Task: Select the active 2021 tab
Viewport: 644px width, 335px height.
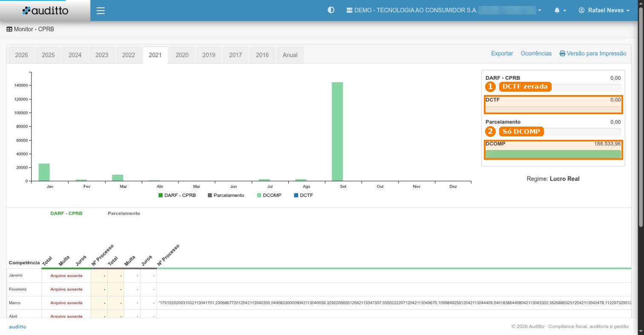Action: coord(155,55)
